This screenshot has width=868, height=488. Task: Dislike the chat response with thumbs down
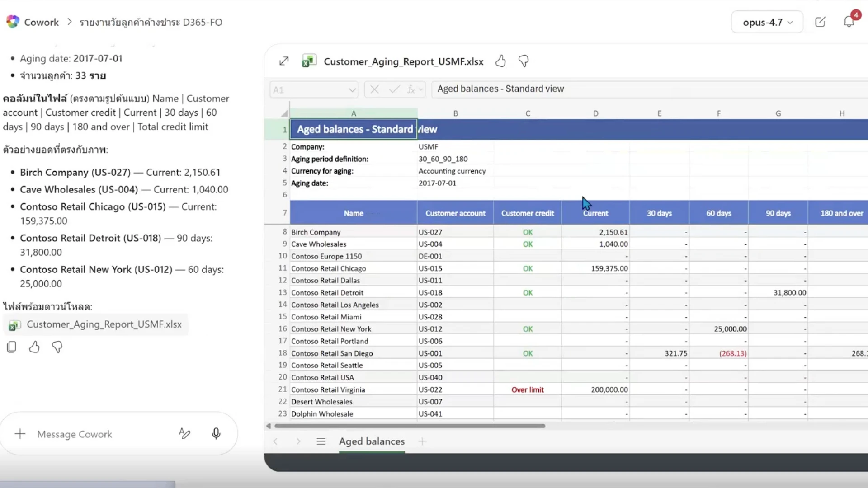click(57, 347)
